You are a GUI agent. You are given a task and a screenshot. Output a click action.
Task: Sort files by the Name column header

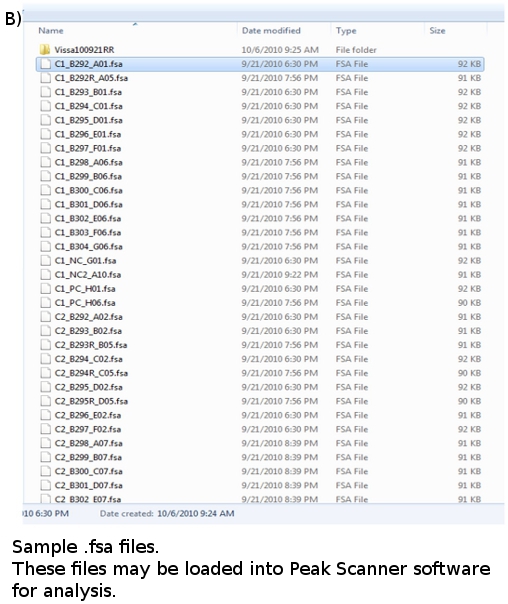[x=51, y=30]
